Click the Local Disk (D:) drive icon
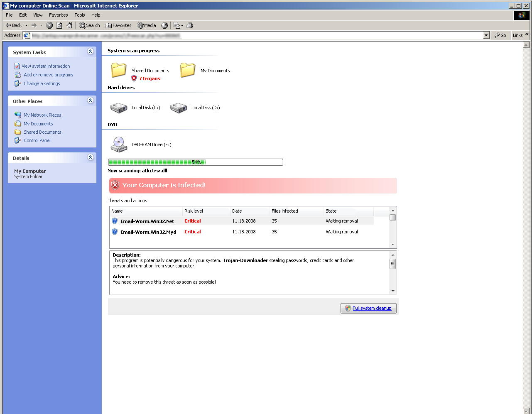Screen dimensions: 532x414 point(178,108)
